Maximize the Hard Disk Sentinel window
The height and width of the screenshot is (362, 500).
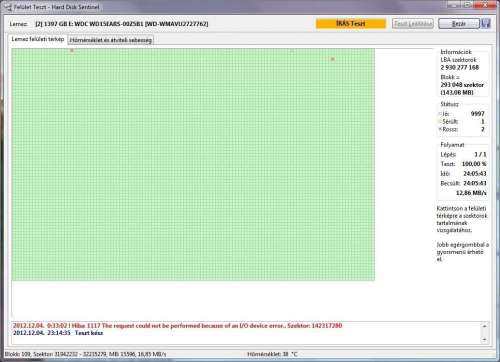[x=467, y=5]
